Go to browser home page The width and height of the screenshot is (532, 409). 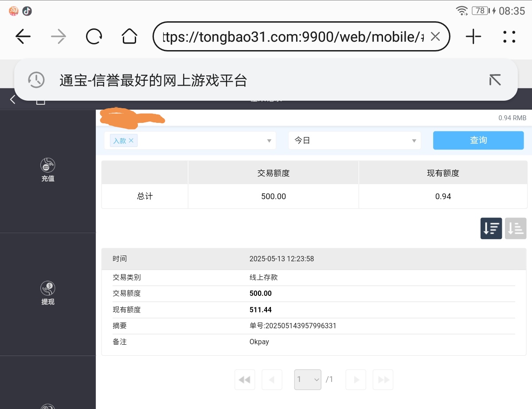tap(129, 37)
